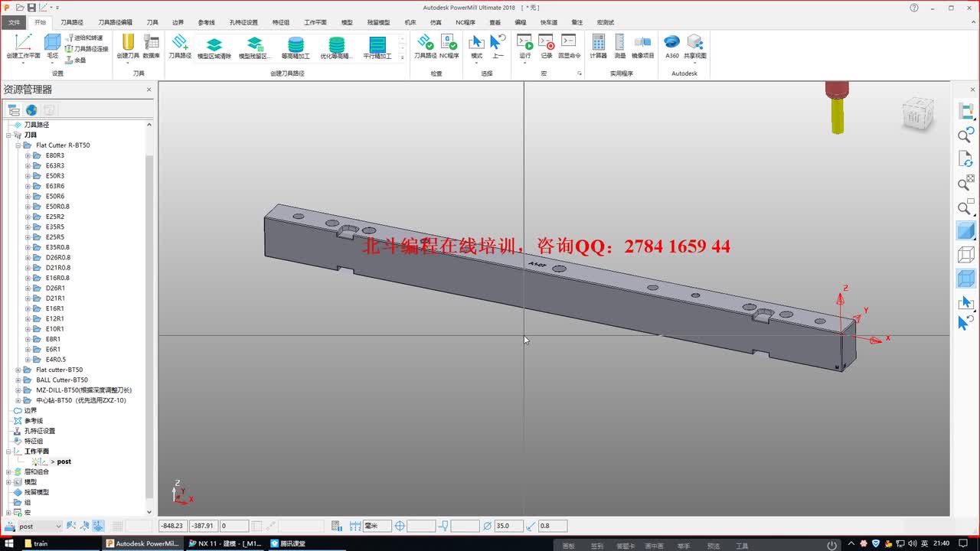
Task: Collapse the 工作平面 tree node
Action: (x=9, y=452)
